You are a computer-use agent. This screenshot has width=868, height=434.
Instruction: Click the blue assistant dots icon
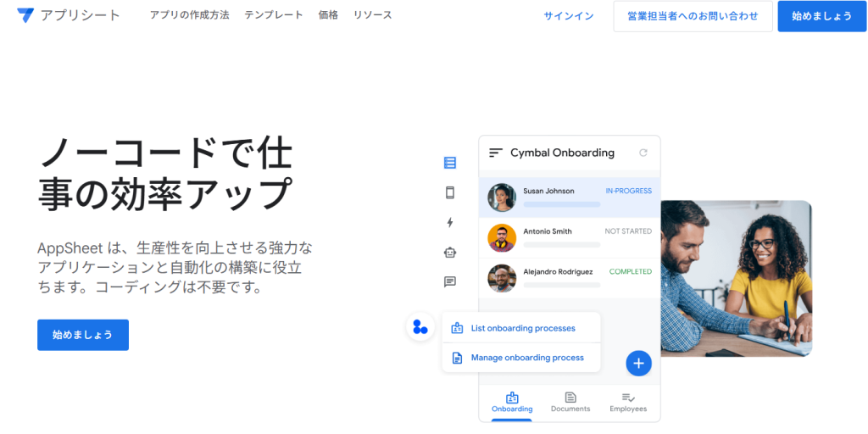pyautogui.click(x=420, y=326)
